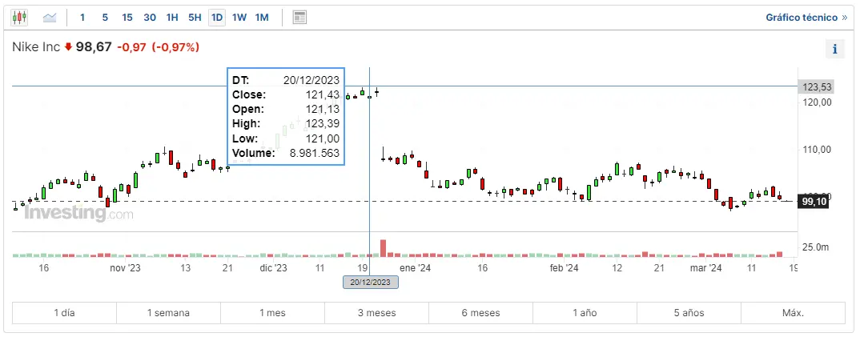Click the feb '24 axis label
Image resolution: width=868 pixels, height=345 pixels.
tap(564, 268)
